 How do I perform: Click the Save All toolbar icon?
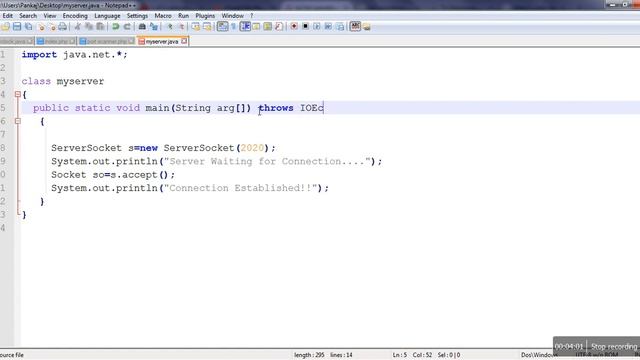click(x=29, y=27)
